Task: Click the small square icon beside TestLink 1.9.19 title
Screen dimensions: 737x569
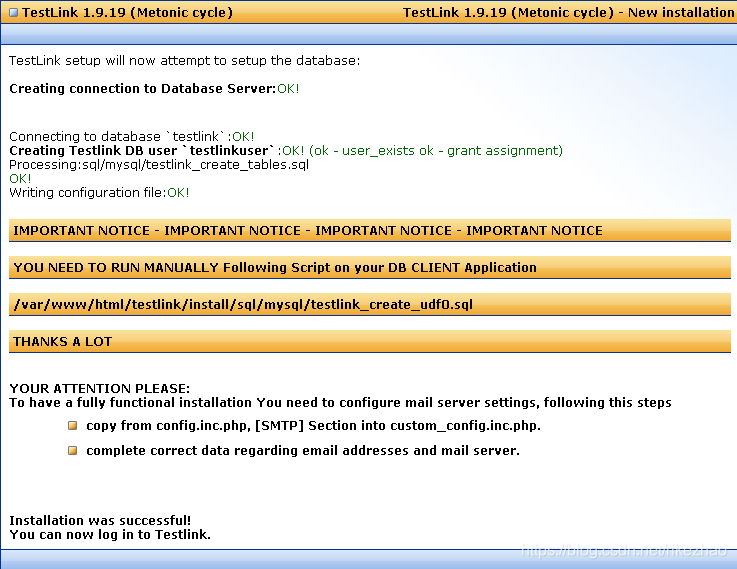Action: 13,13
